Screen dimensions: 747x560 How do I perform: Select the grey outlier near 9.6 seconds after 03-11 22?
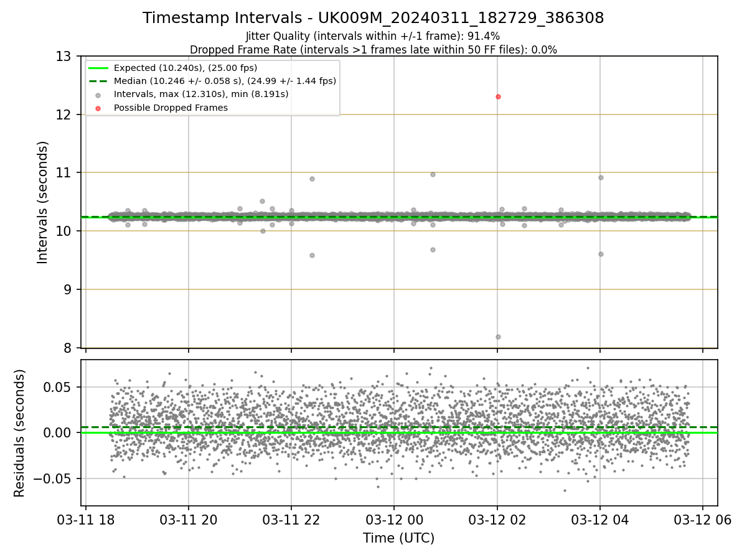[x=312, y=255]
